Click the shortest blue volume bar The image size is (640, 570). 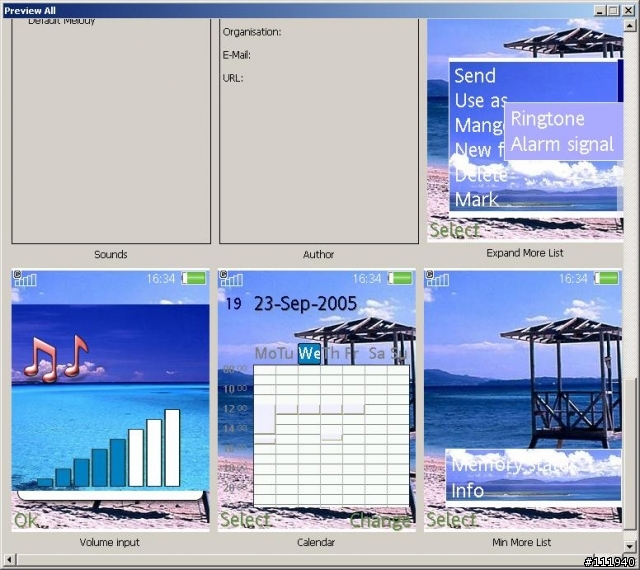(45, 483)
